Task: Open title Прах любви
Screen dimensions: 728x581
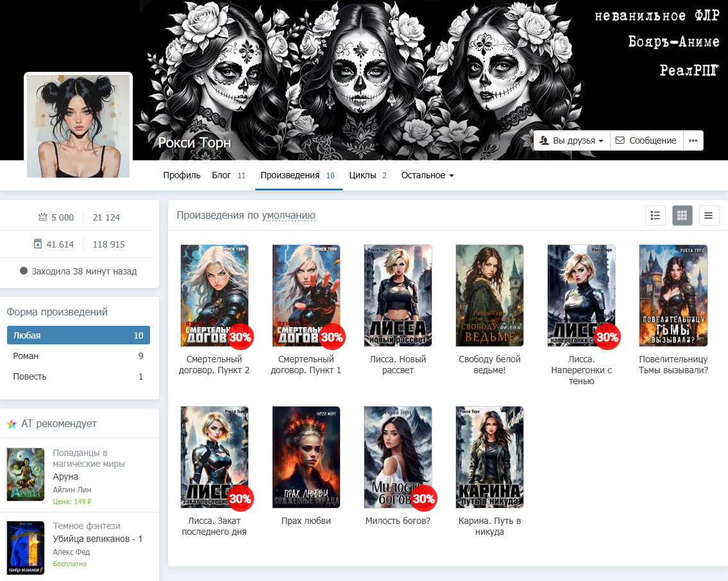Action: click(306, 521)
